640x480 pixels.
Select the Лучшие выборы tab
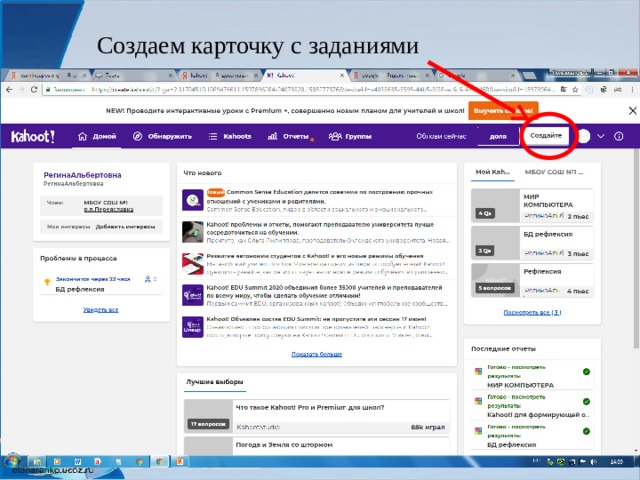coord(215,382)
